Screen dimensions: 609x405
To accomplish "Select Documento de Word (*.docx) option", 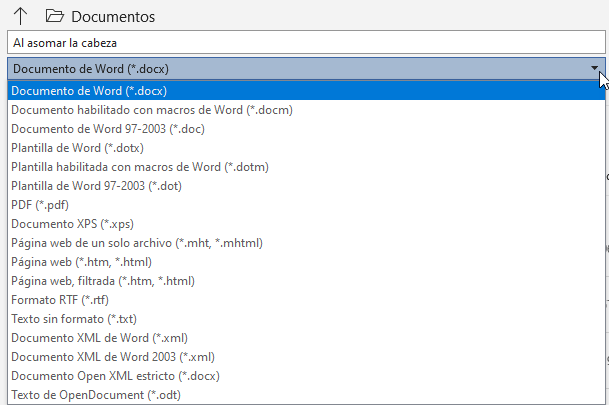I will [90, 91].
